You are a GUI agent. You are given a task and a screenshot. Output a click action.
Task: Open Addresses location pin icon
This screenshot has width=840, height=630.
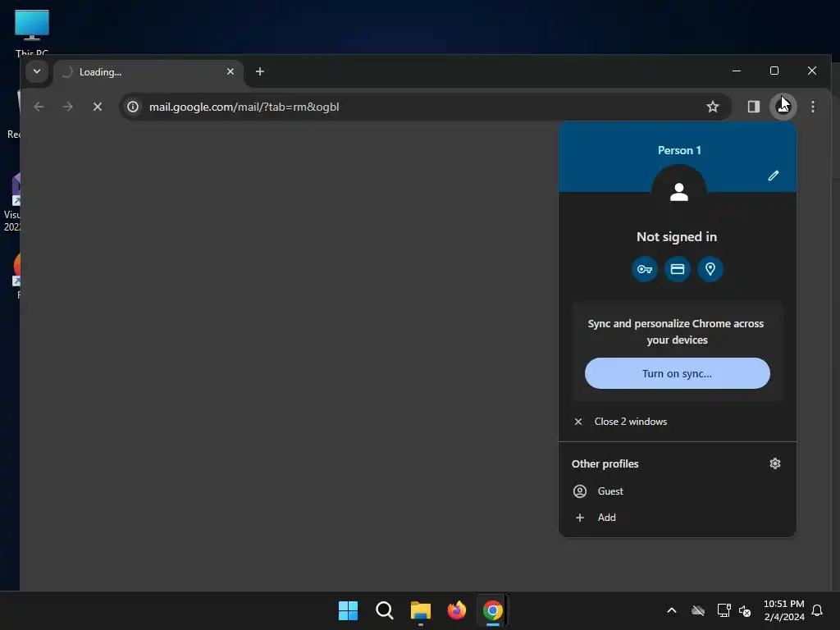point(710,269)
